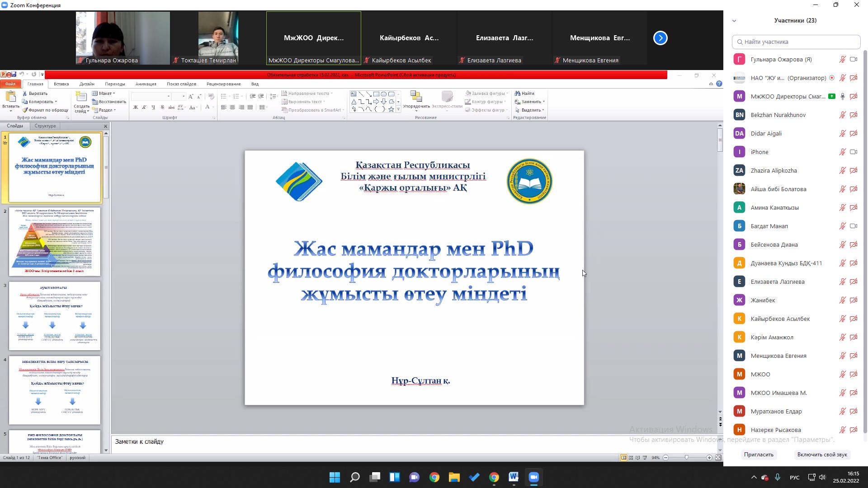Click microphone icon for Гульнара Ожарова
This screenshot has width=868, height=488.
click(842, 59)
